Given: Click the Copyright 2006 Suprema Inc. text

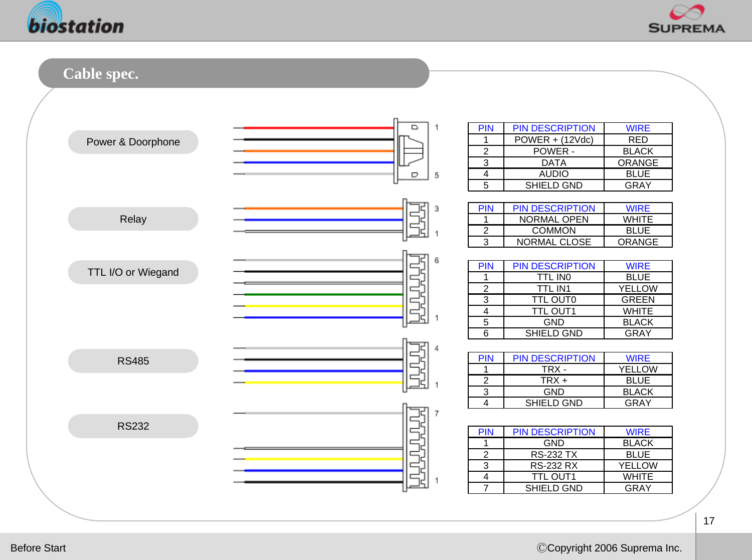Looking at the screenshot, I should [x=610, y=548].
